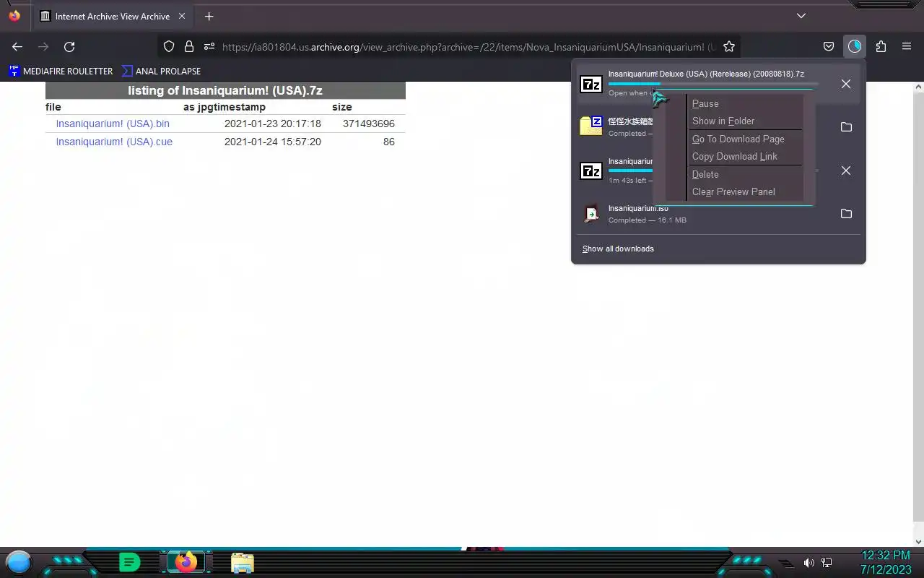This screenshot has height=578, width=924.
Task: Click the 7z icon of the 1m 43s download
Action: coord(591,171)
